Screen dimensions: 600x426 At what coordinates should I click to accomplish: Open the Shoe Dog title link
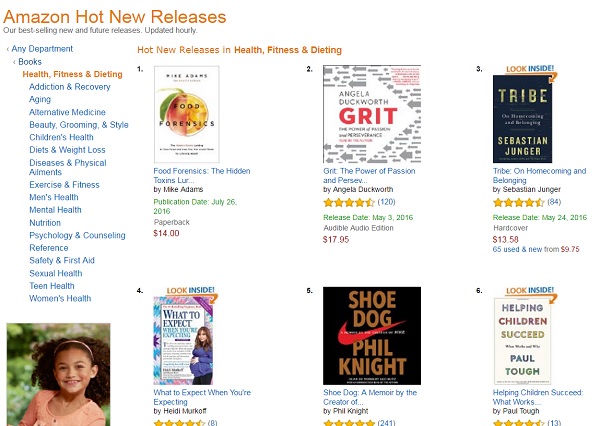point(370,393)
